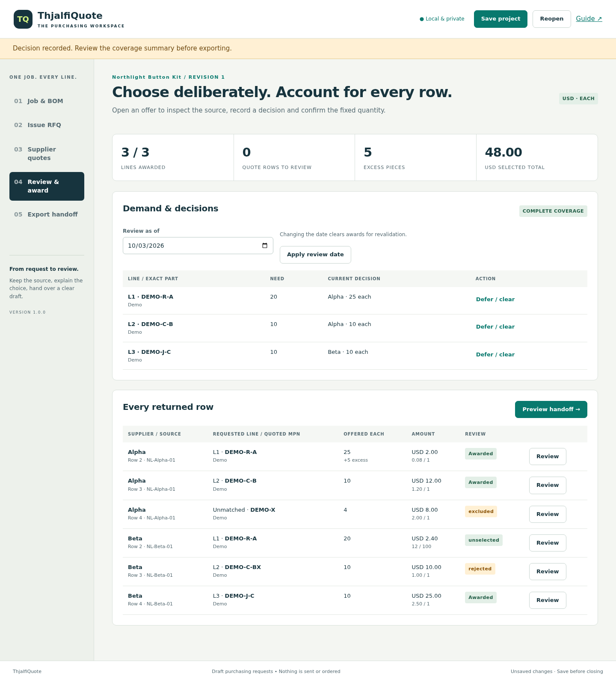Click the Beta · 10 each decision cell
This screenshot has height=682, width=616.
point(348,352)
